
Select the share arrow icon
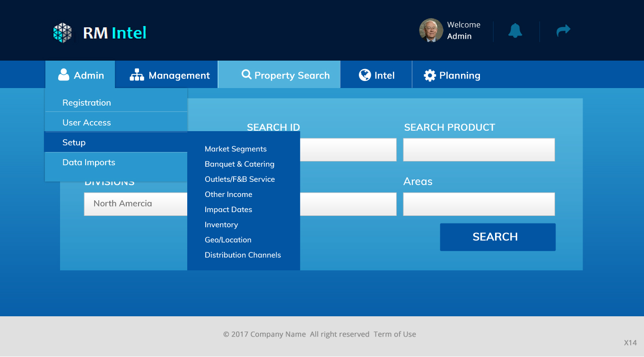[x=564, y=30]
